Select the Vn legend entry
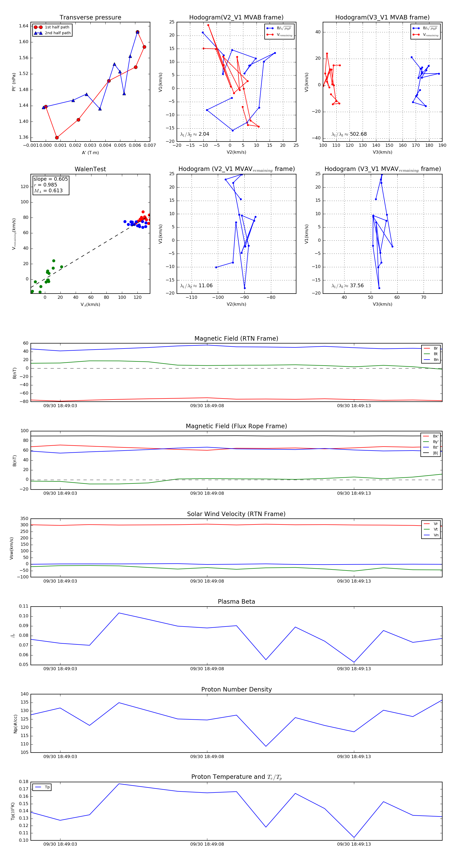473x868 pixels. 431,535
